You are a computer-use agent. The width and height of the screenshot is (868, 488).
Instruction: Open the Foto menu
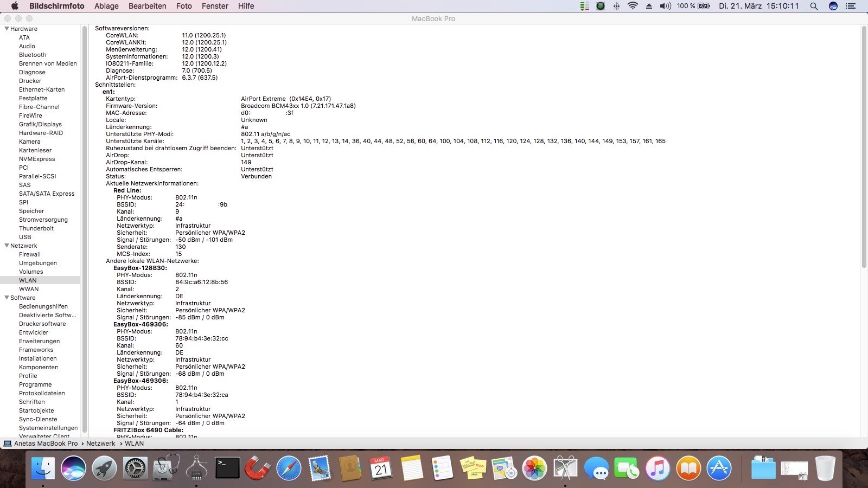184,6
